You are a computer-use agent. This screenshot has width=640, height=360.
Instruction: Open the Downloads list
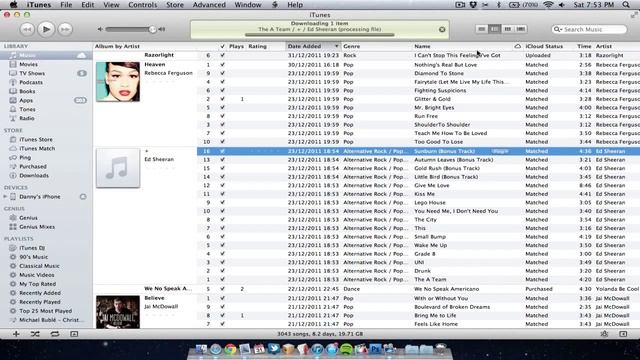tap(33, 175)
